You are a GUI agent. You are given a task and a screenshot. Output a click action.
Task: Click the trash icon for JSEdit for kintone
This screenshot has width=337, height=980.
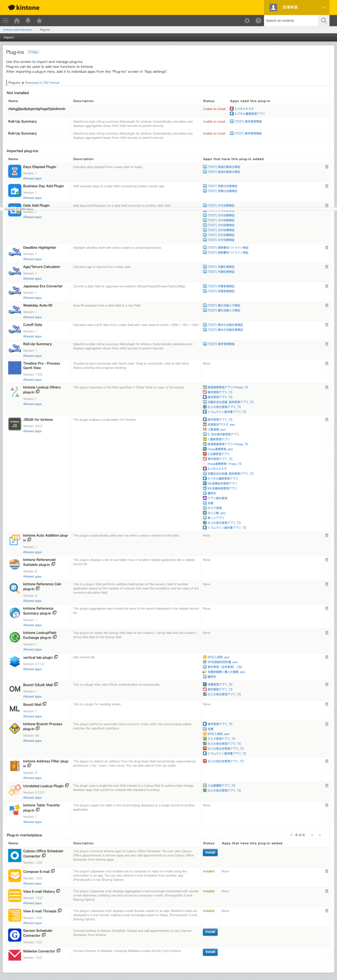[327, 420]
